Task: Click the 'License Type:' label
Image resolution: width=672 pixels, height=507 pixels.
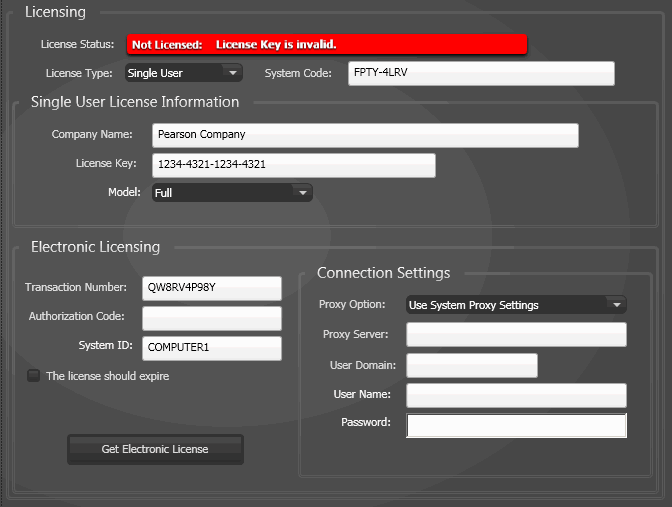Action: coord(79,73)
